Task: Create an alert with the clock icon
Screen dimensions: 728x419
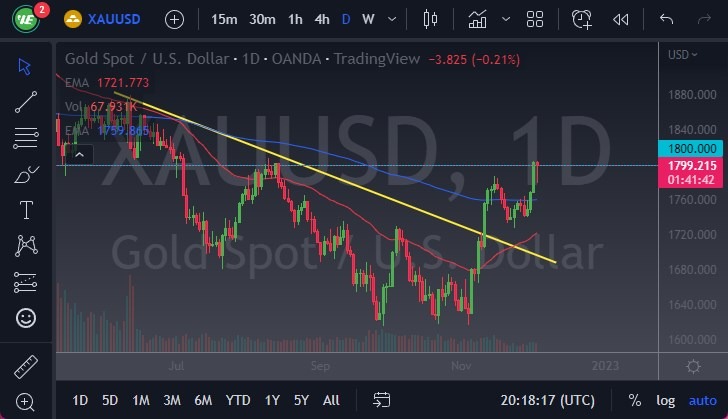Action: pyautogui.click(x=582, y=19)
